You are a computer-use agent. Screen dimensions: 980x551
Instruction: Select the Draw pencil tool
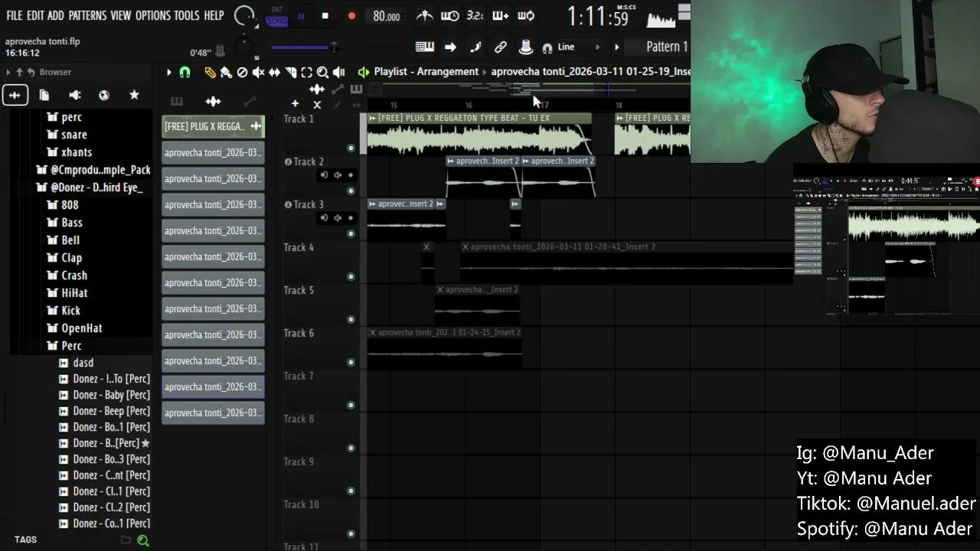click(210, 72)
